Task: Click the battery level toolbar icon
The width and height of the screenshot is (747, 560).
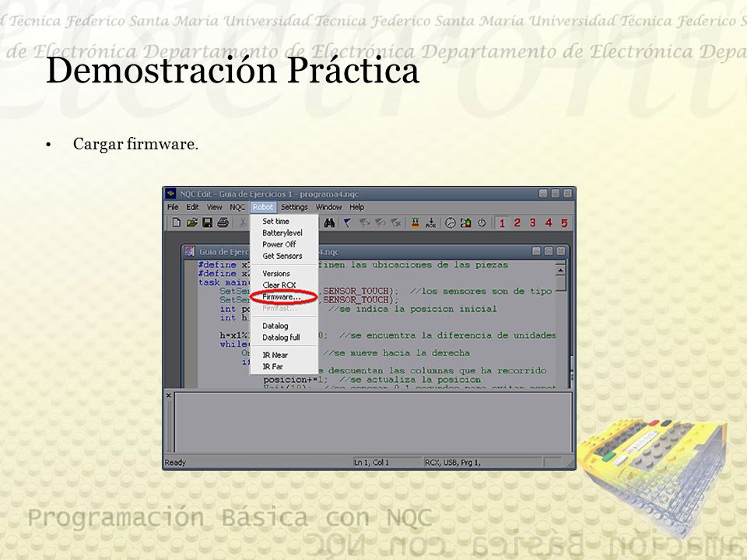Action: click(x=466, y=223)
